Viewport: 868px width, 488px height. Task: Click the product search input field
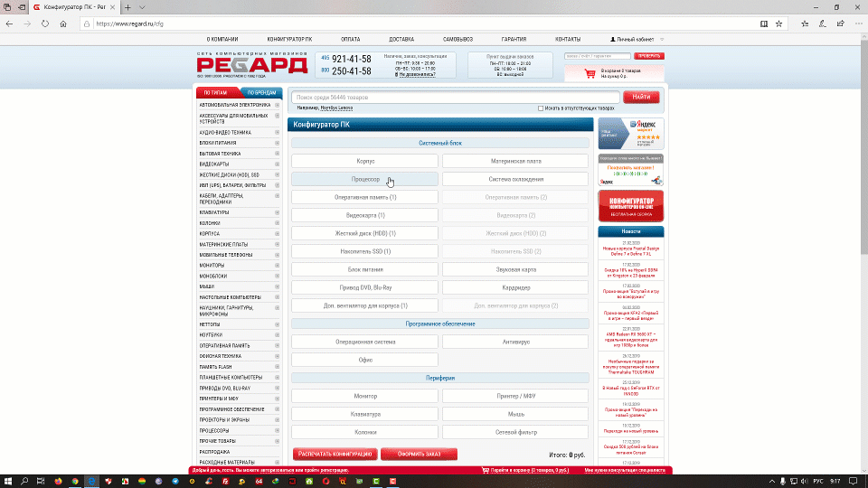point(455,98)
